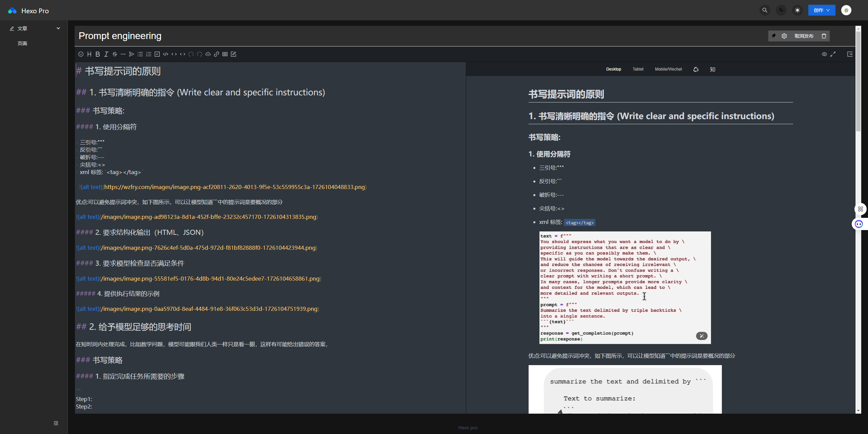Click the upload cloud icon

click(208, 54)
